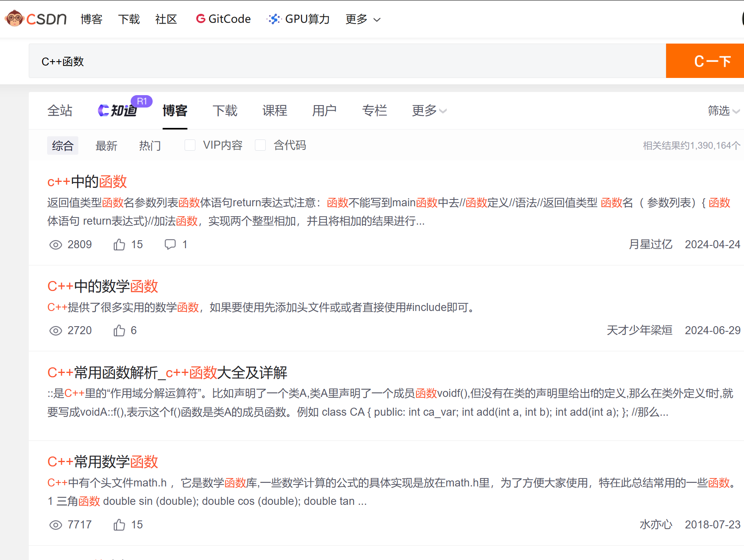
Task: Click thumbs-up on C++中的数学函数 result
Action: (119, 331)
